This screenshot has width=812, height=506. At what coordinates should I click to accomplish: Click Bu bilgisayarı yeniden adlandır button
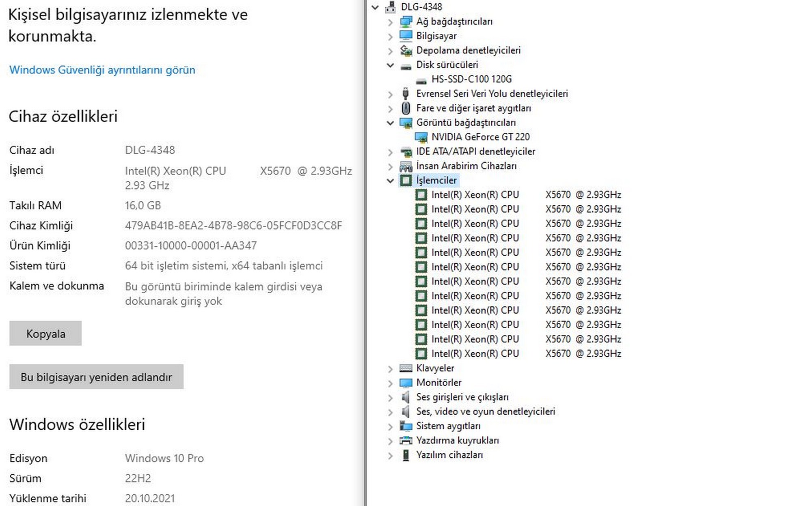96,377
